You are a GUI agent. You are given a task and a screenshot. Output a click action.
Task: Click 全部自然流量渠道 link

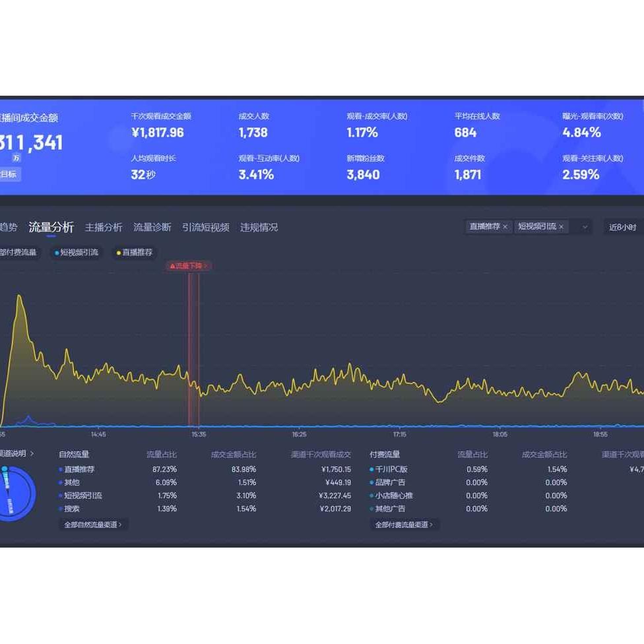click(x=93, y=525)
